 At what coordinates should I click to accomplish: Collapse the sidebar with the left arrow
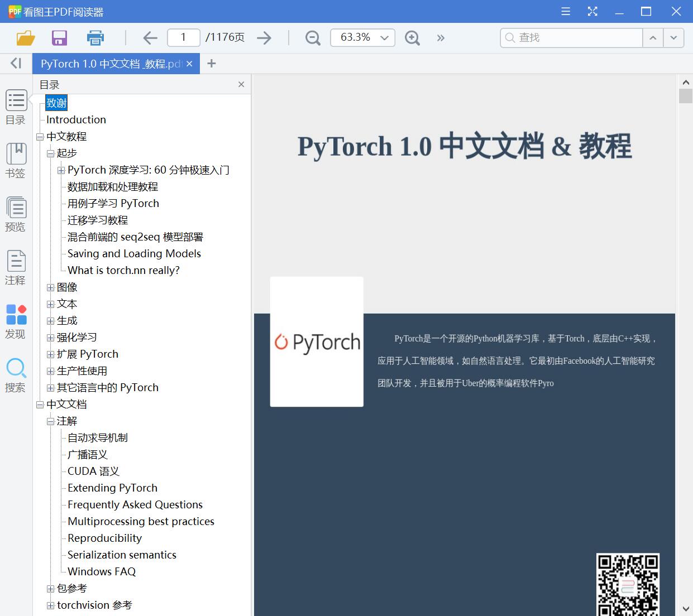15,63
